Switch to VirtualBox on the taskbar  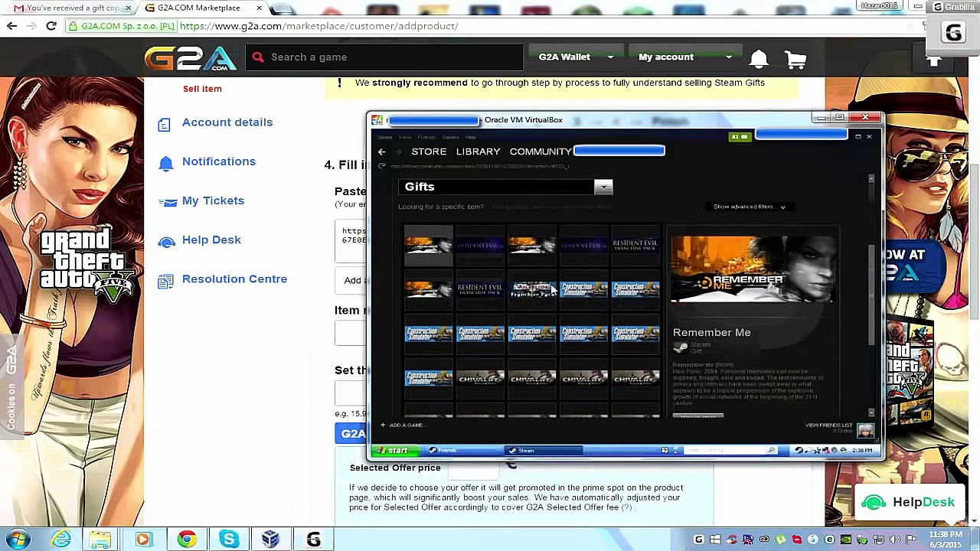click(x=270, y=540)
